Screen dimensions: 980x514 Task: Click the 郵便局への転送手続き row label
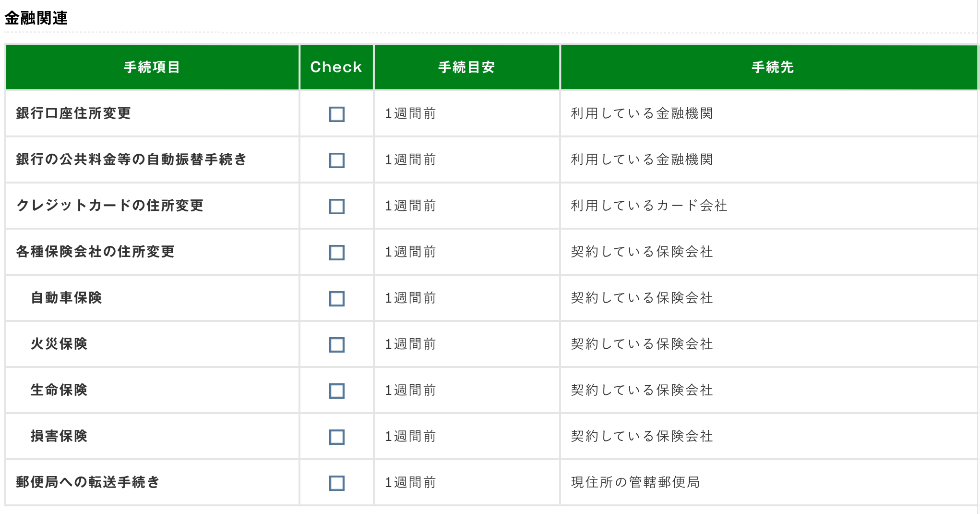88,482
